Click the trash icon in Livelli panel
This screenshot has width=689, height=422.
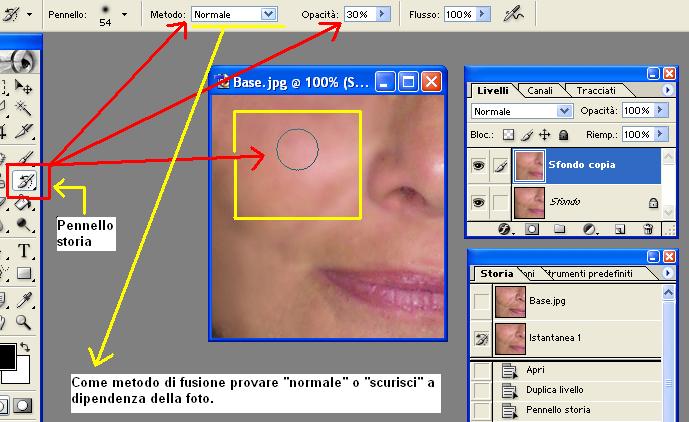pyautogui.click(x=647, y=228)
